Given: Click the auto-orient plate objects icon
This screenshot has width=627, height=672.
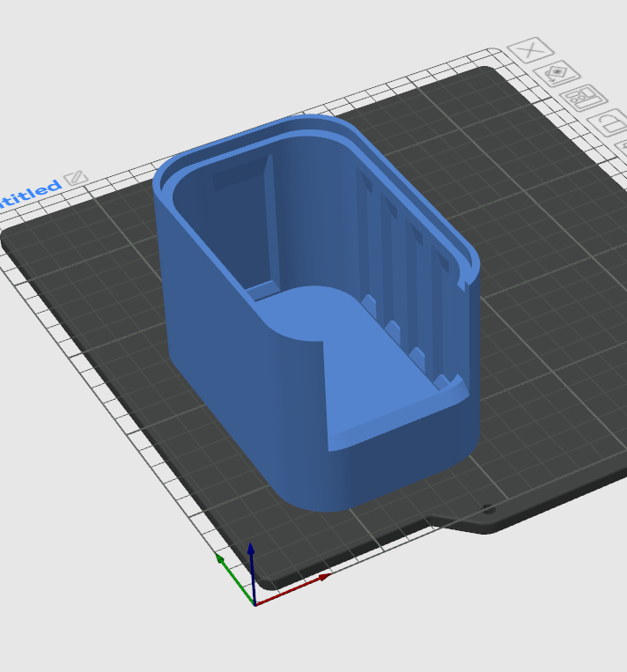Looking at the screenshot, I should pyautogui.click(x=557, y=74).
